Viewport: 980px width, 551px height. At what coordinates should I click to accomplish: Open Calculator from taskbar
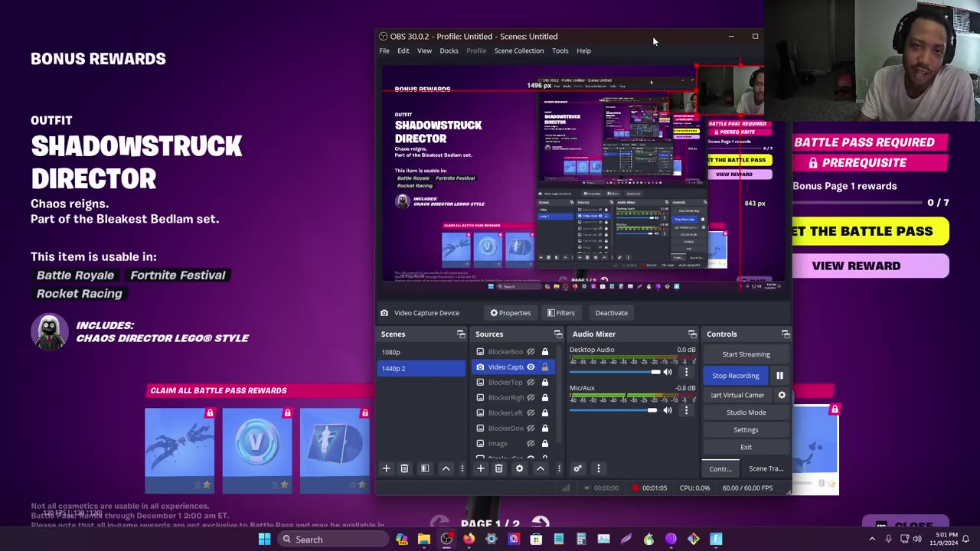pyautogui.click(x=581, y=540)
